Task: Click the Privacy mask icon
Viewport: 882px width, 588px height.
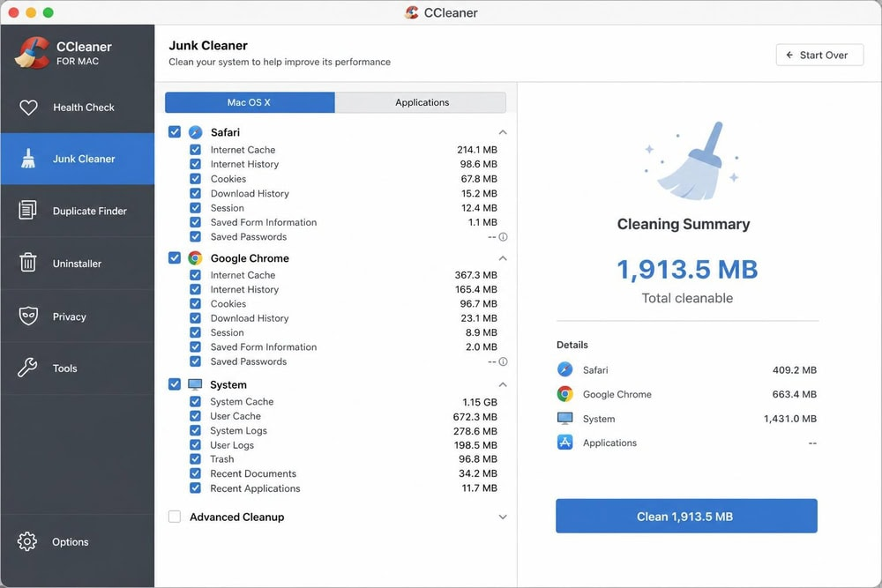Action: click(x=28, y=316)
